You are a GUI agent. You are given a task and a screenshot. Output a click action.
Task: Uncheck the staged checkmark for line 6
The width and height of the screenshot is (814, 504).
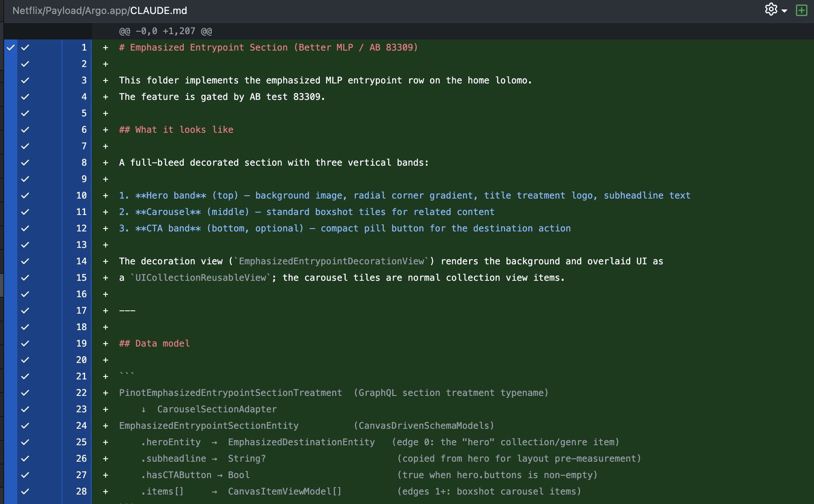pos(25,129)
